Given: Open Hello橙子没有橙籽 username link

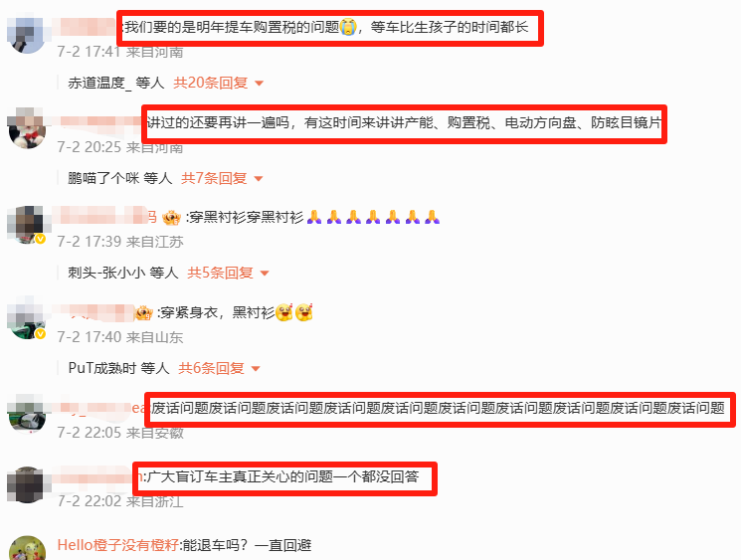Looking at the screenshot, I should (x=118, y=545).
